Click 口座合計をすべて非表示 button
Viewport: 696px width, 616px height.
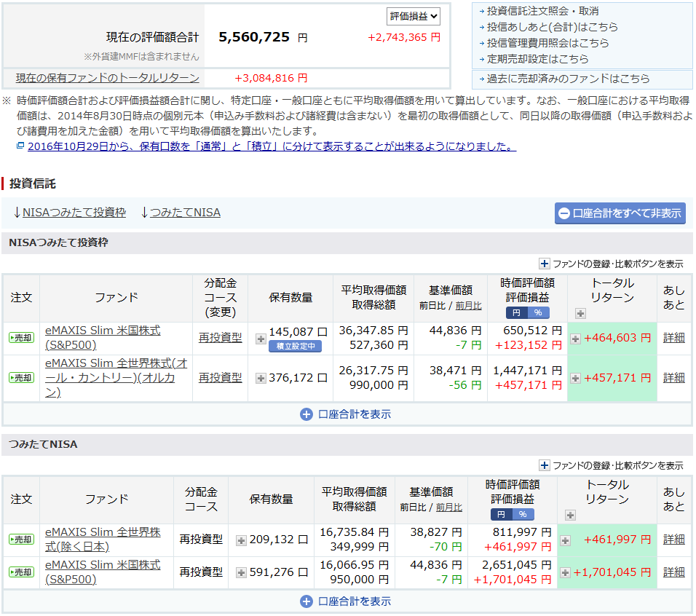click(x=620, y=213)
